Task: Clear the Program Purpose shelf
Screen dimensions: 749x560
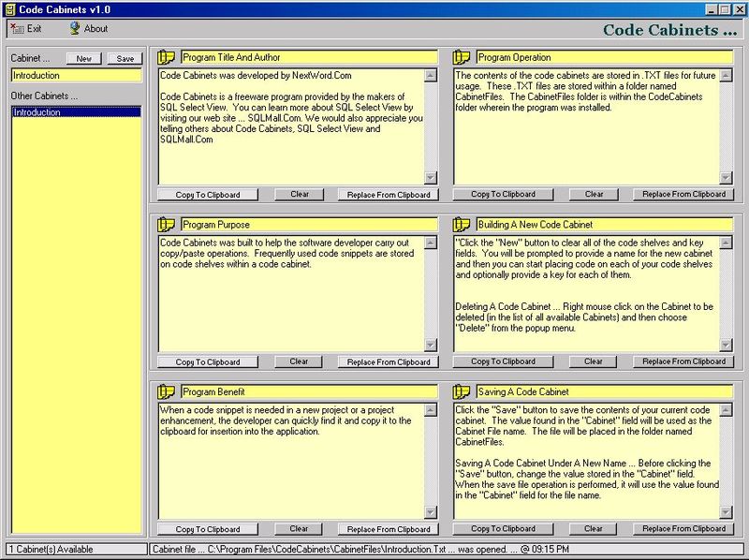Action: point(299,361)
